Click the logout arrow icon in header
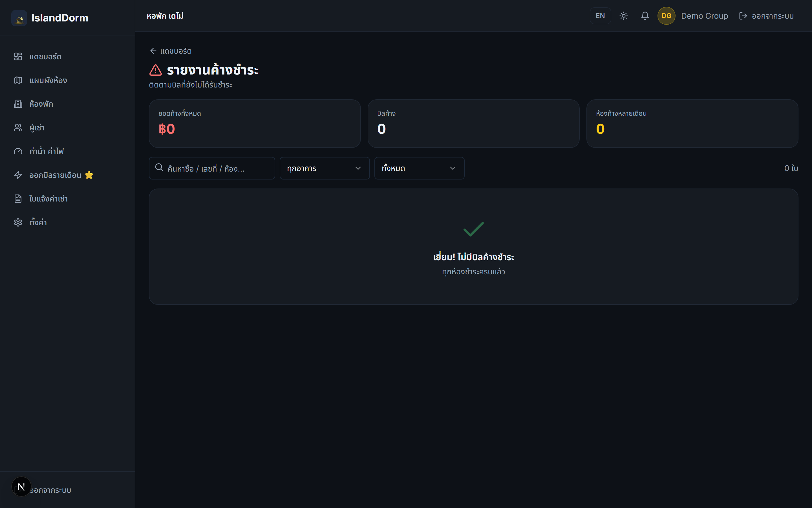 743,16
